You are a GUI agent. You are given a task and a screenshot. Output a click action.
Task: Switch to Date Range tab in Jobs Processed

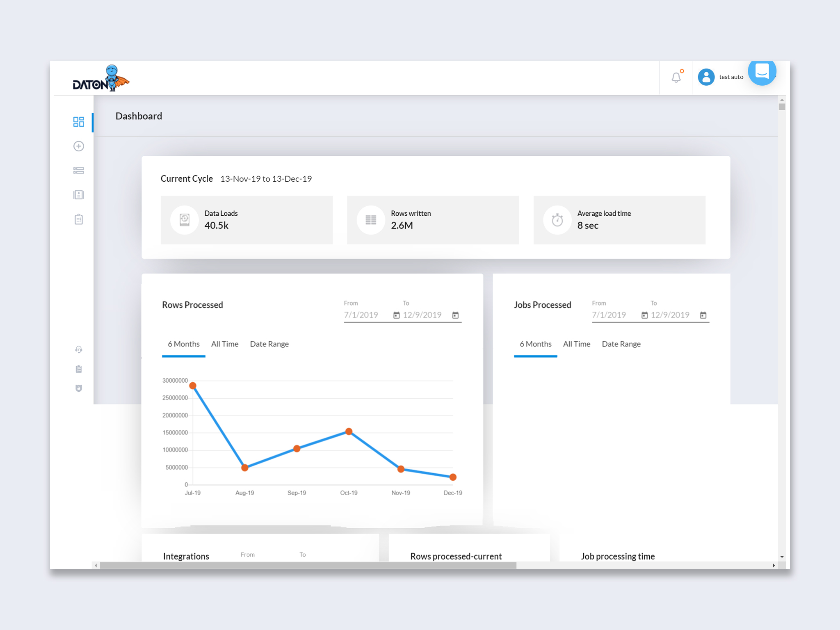[x=621, y=344]
